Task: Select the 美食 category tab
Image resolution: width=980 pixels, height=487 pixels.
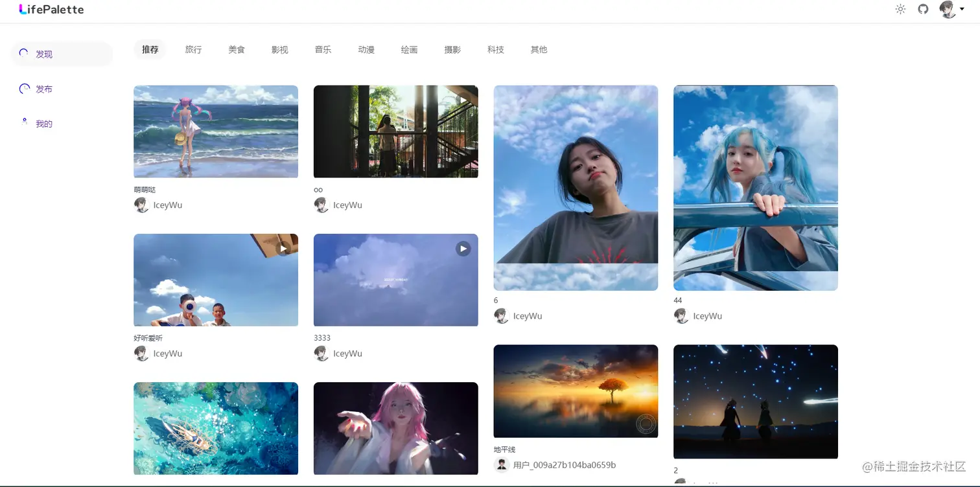Action: click(237, 49)
